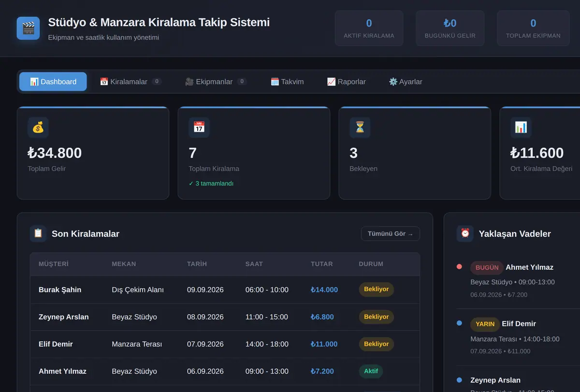Viewport: 580px width, 392px height.
Task: Select Zeynep Arslan in the rentals table
Action: pos(64,317)
